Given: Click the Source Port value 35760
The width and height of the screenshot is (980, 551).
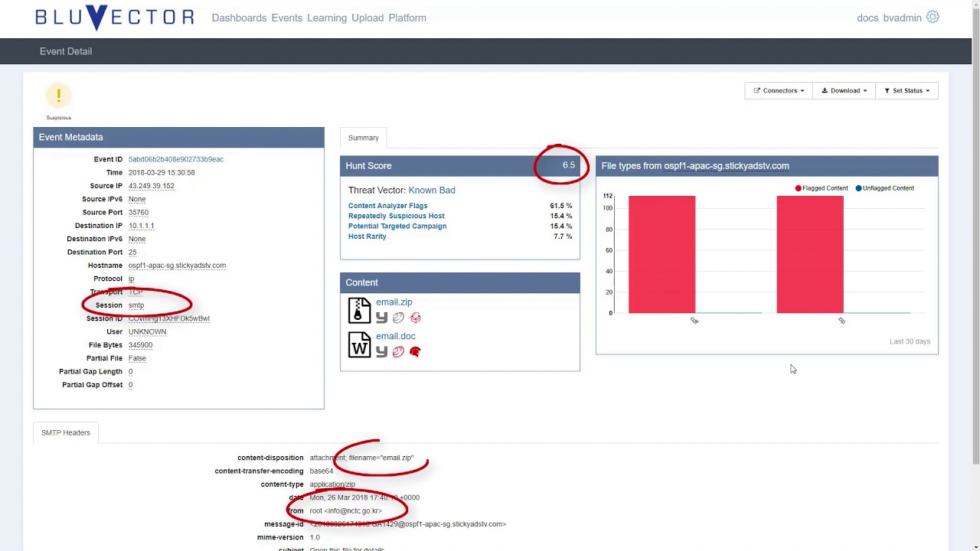Looking at the screenshot, I should (139, 213).
